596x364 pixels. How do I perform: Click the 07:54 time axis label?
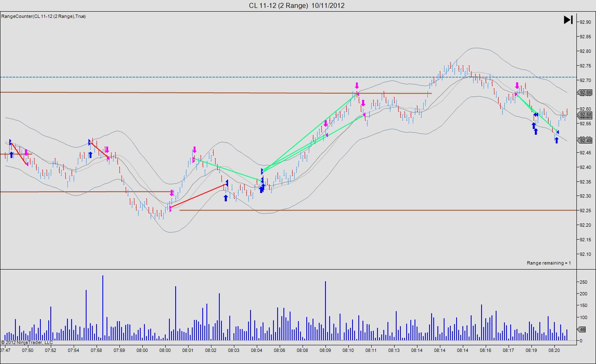point(74,350)
